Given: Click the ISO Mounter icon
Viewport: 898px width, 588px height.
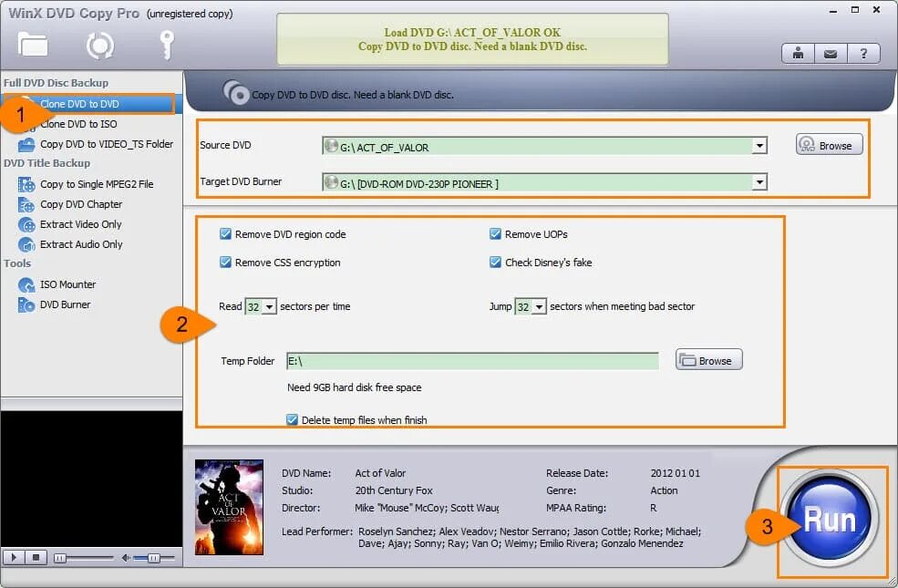Looking at the screenshot, I should [26, 284].
